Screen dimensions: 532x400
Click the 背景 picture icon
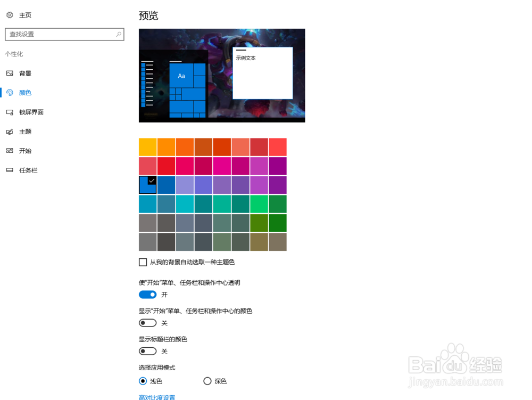[x=10, y=74]
